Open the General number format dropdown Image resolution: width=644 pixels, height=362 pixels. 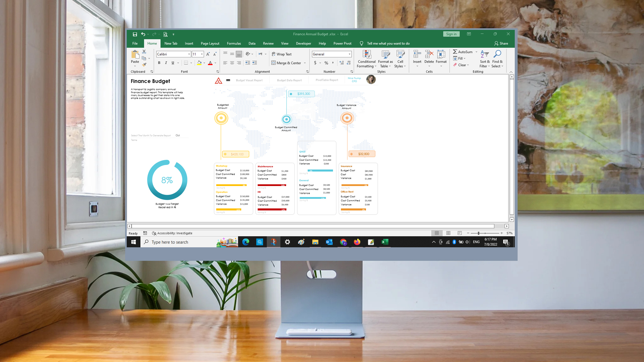point(349,54)
